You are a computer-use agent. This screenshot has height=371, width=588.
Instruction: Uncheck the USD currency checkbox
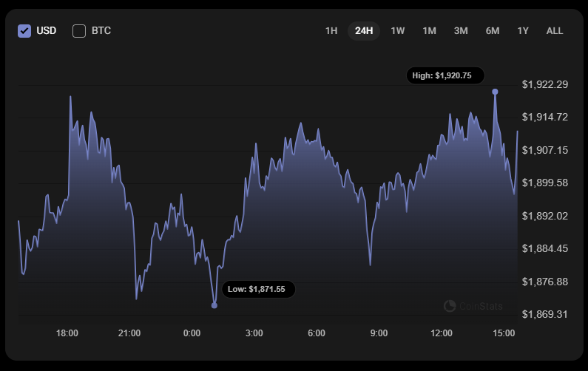(x=24, y=31)
